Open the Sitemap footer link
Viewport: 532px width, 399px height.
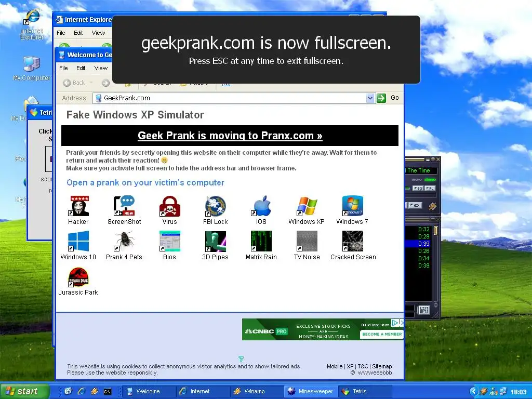(x=382, y=366)
